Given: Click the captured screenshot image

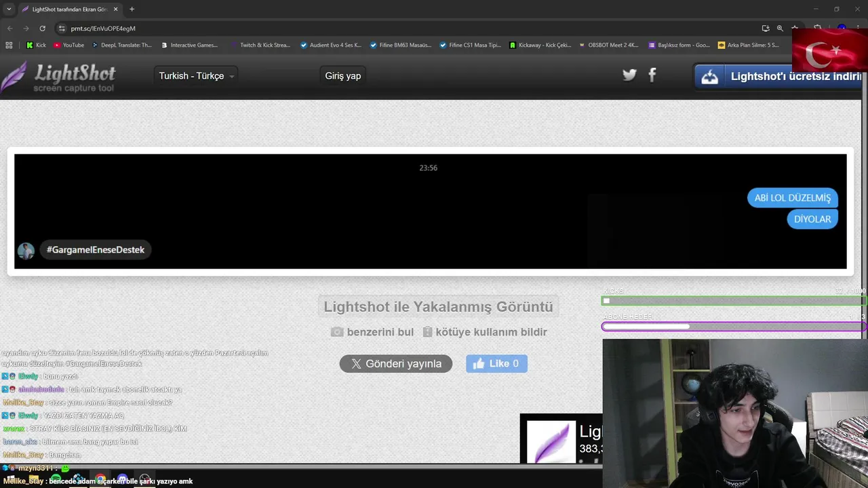Looking at the screenshot, I should [x=431, y=211].
